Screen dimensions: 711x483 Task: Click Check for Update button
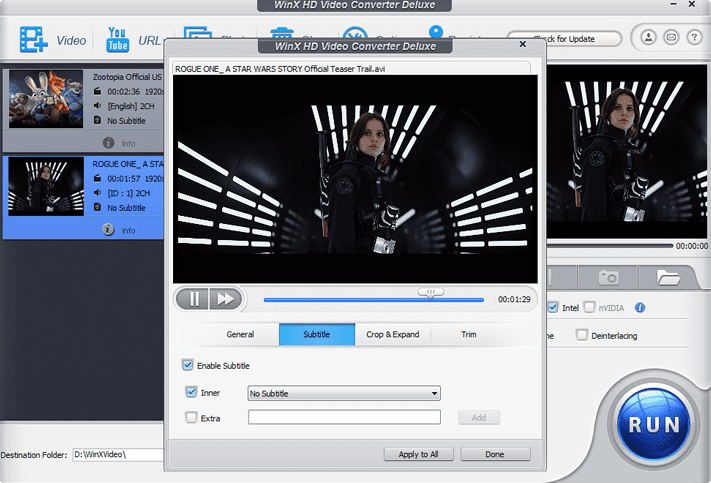click(564, 39)
